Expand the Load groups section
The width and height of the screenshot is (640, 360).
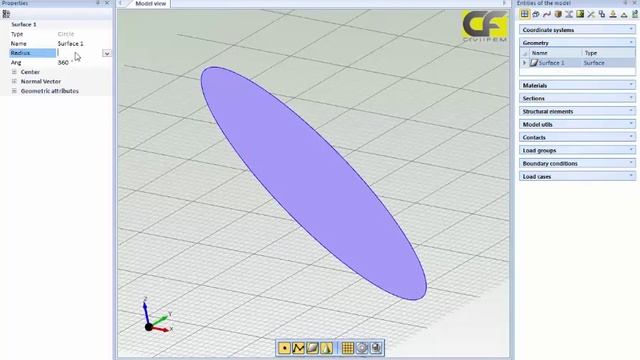(x=631, y=151)
